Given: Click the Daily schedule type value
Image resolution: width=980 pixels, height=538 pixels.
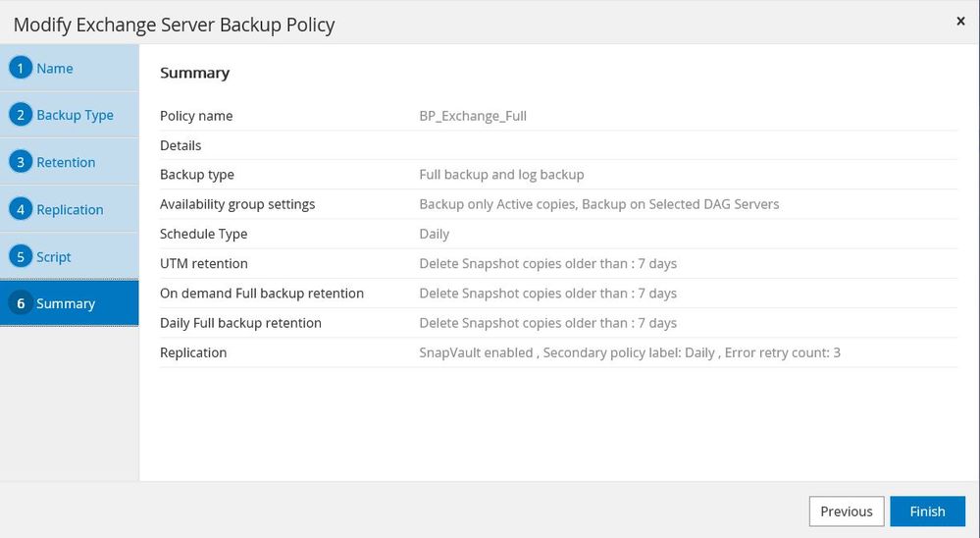Looking at the screenshot, I should click(434, 234).
